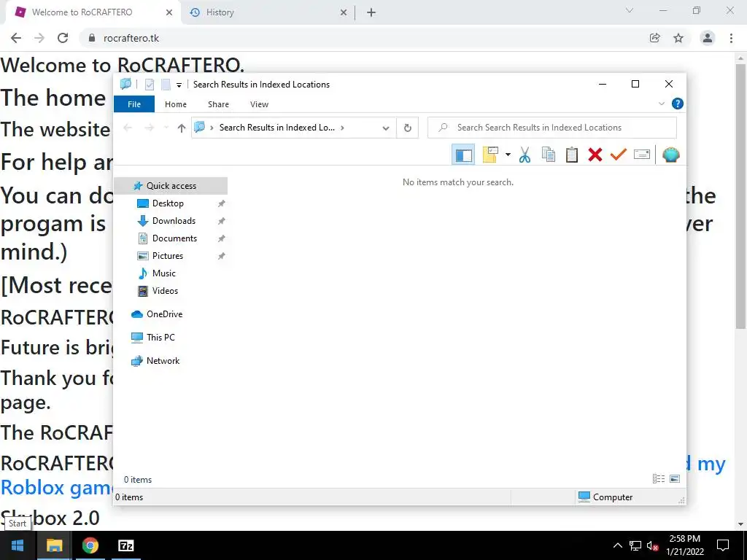Viewport: 747px width, 560px height.
Task: Click into the Explorer search box
Action: pyautogui.click(x=552, y=128)
